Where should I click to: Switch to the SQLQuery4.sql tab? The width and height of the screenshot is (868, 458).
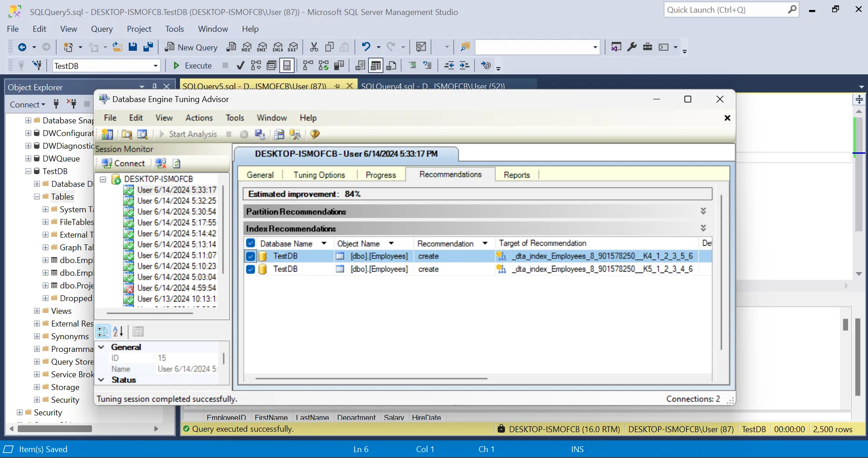(433, 86)
